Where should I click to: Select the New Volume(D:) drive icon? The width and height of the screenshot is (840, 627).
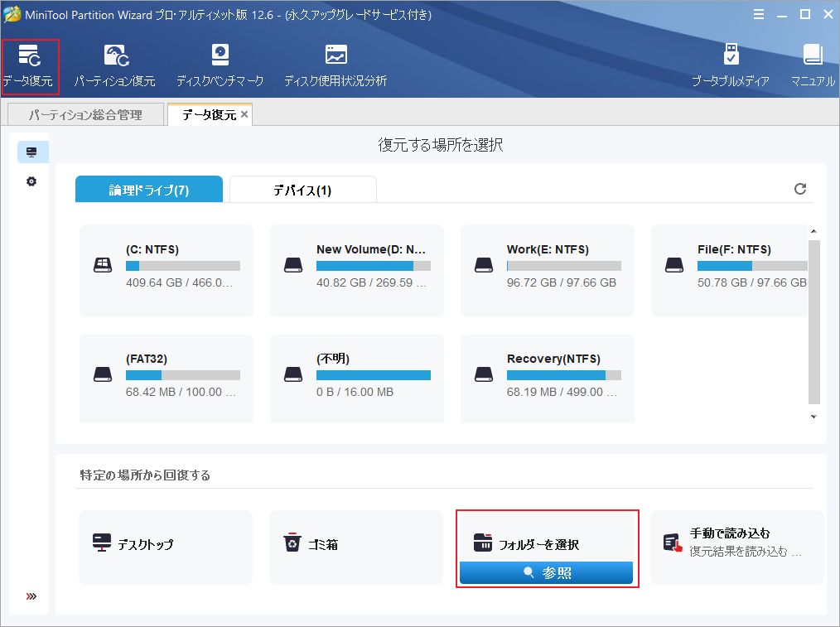coord(293,265)
